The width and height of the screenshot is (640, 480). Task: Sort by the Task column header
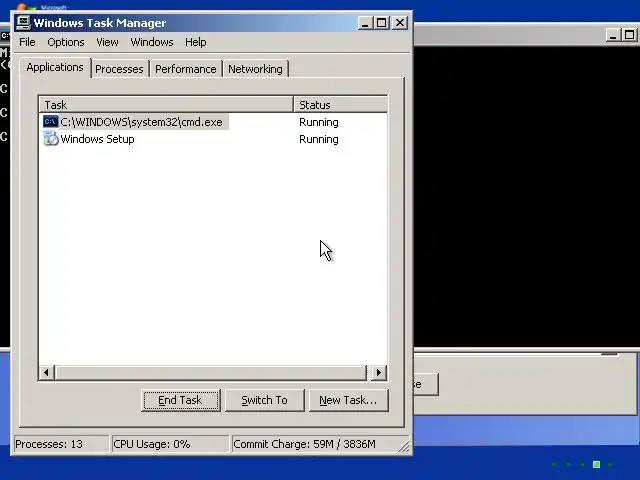pyautogui.click(x=167, y=104)
